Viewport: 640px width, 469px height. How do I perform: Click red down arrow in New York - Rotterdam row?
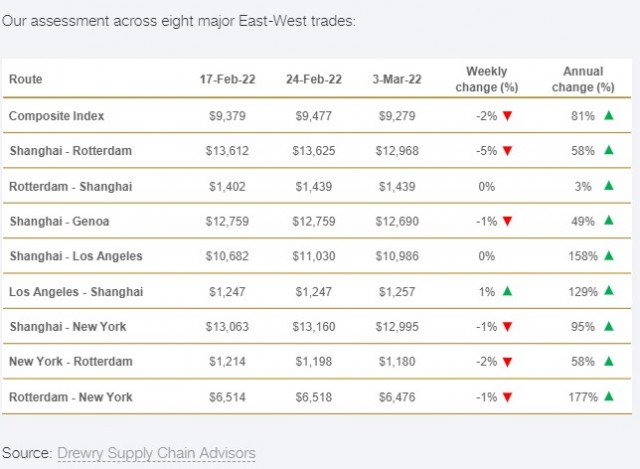(507, 362)
